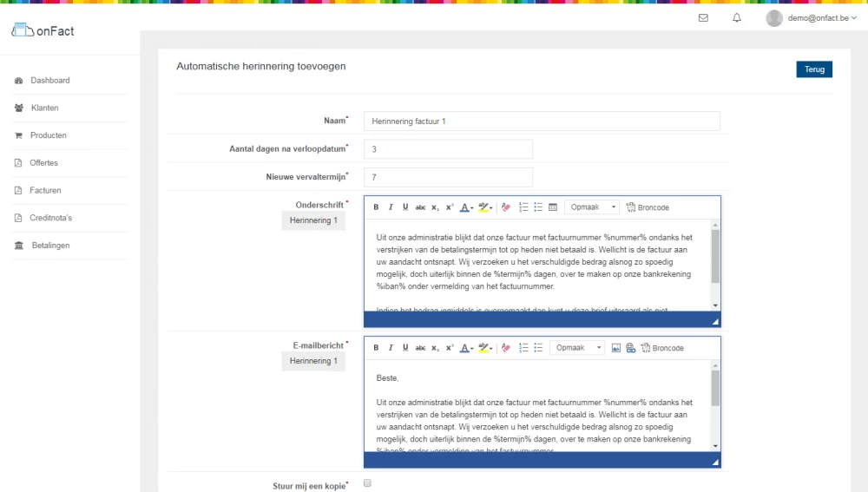This screenshot has height=492, width=868.
Task: Remove formatting in the Onderschrift editor
Action: tap(506, 207)
